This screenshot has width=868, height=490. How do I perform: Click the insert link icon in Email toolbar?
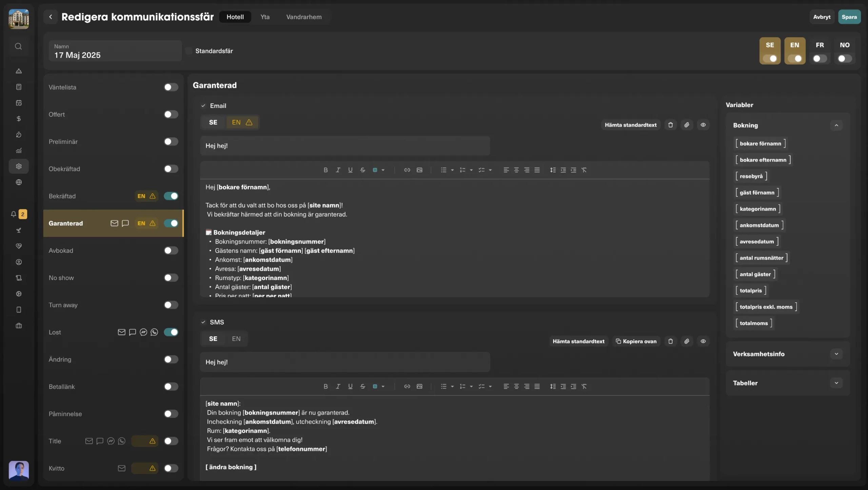407,170
